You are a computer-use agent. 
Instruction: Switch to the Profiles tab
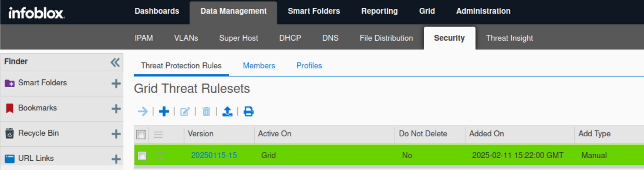pyautogui.click(x=309, y=66)
